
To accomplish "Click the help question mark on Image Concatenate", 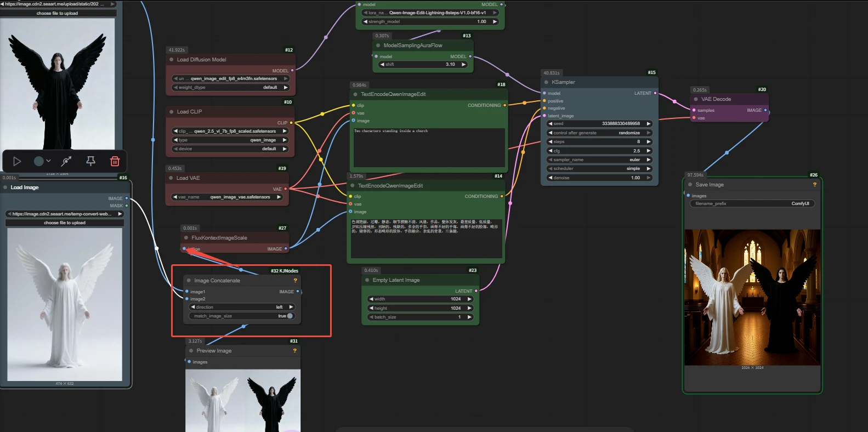I will pyautogui.click(x=295, y=281).
